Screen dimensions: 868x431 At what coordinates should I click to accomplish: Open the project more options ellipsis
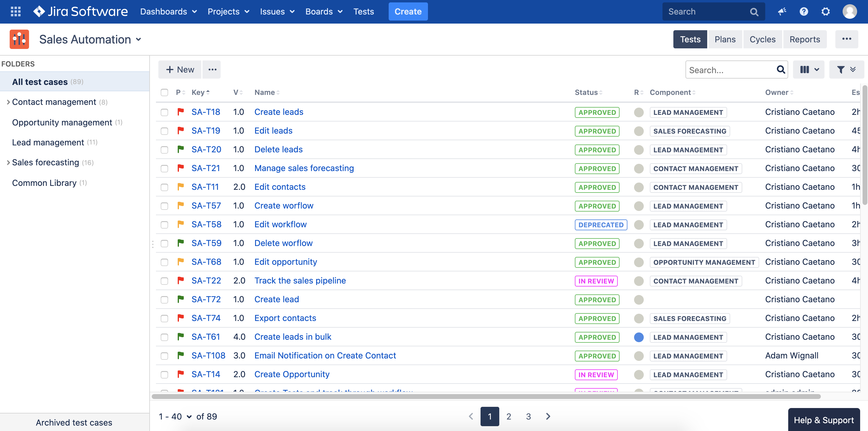click(847, 39)
